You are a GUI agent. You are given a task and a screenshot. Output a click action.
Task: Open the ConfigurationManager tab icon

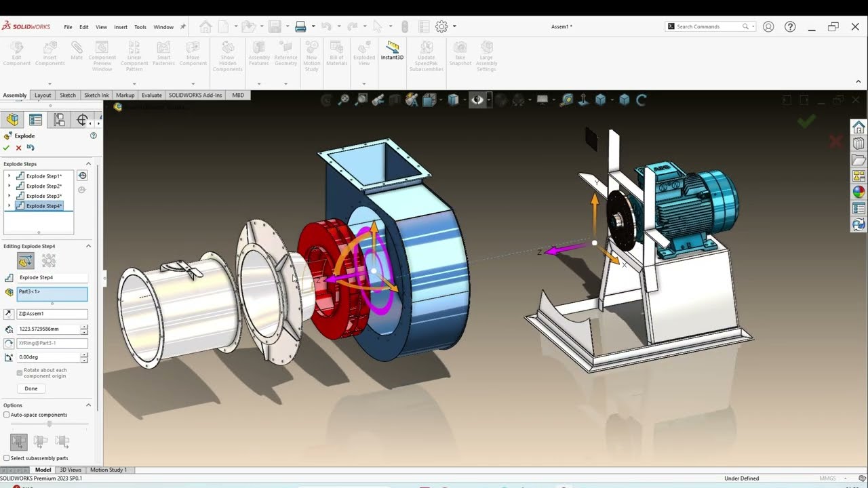tap(59, 120)
